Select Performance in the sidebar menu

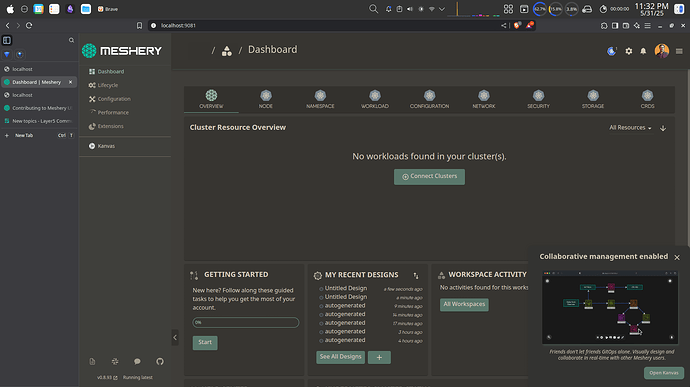(x=113, y=112)
